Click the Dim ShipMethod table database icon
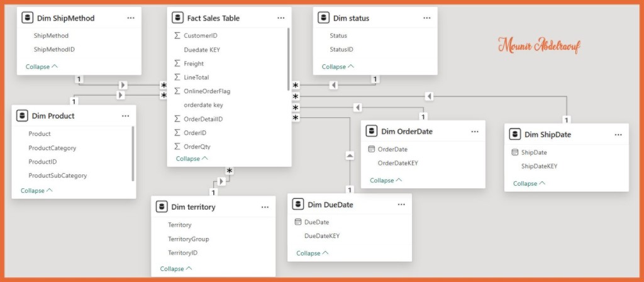The image size is (644, 282). 28,18
